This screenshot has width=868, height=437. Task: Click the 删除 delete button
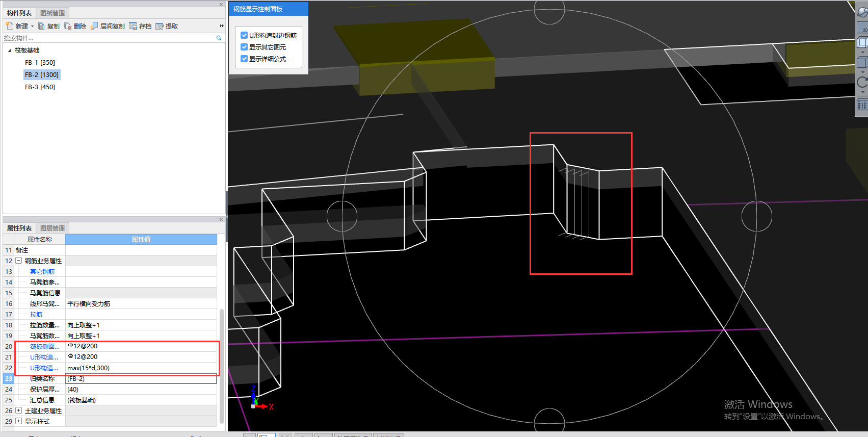click(x=75, y=26)
